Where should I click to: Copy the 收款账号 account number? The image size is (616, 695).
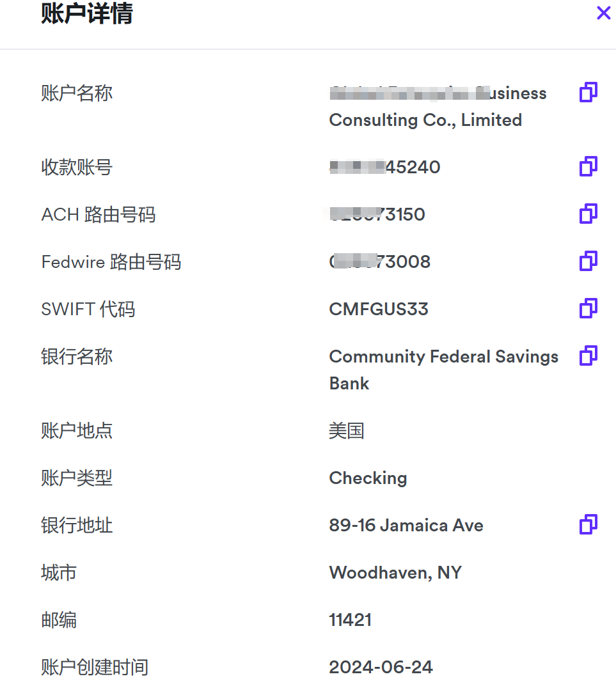tap(588, 167)
